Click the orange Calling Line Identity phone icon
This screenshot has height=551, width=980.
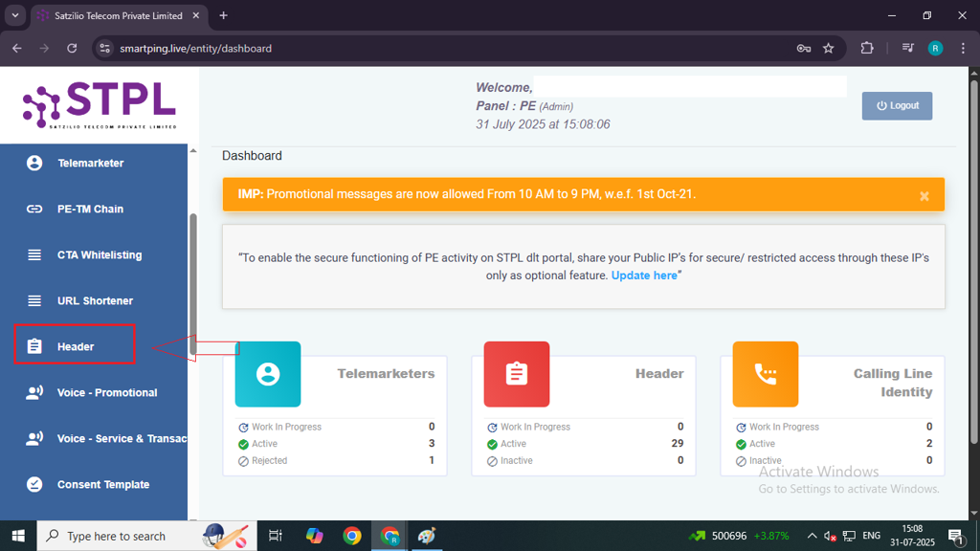click(765, 374)
